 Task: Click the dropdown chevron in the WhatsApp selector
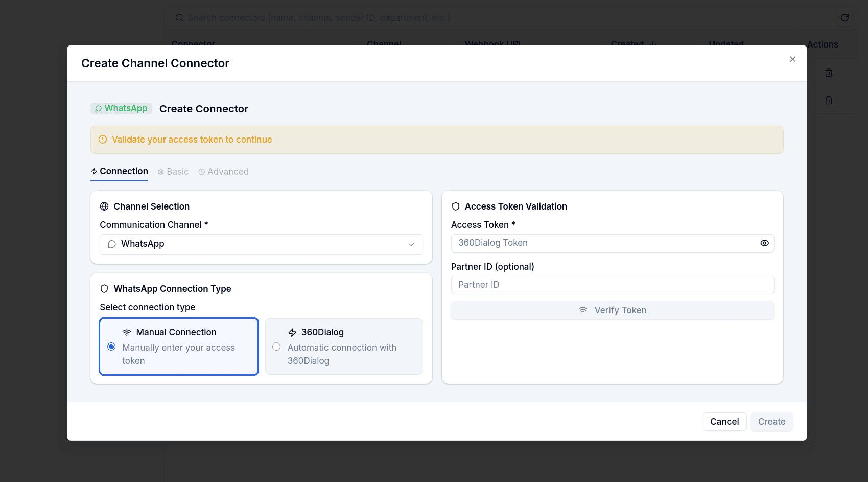[x=411, y=245]
